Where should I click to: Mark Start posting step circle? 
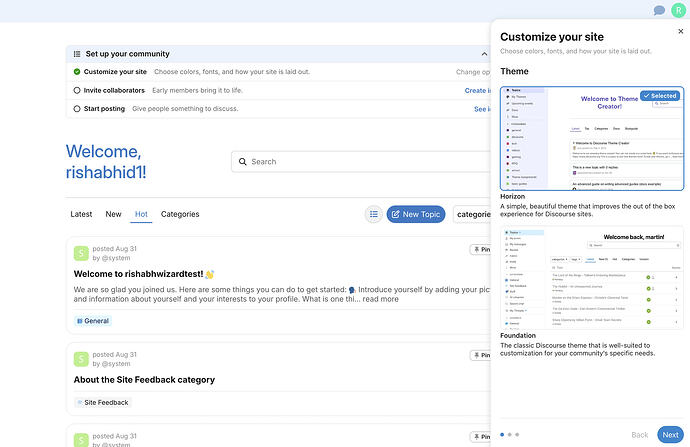pyautogui.click(x=77, y=109)
